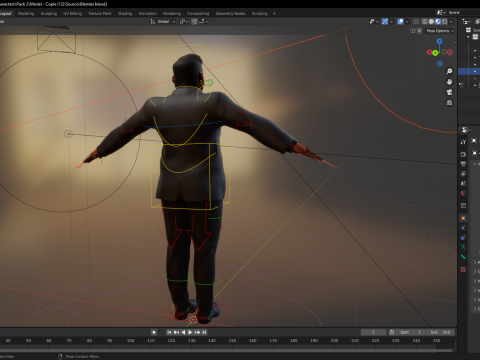Switch perspective/orthographic with the grid icon
480x360 pixels.
[x=449, y=102]
